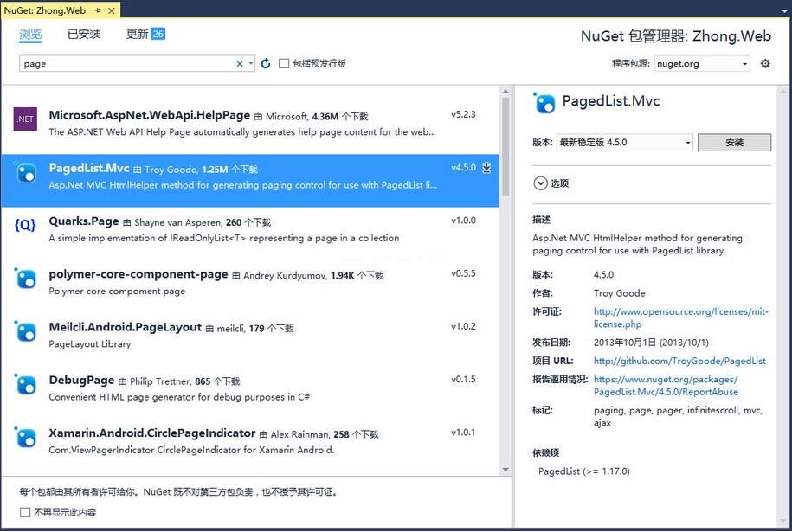This screenshot has height=532, width=792.
Task: Enable the 包括预发行版 checkbox
Action: click(x=284, y=64)
